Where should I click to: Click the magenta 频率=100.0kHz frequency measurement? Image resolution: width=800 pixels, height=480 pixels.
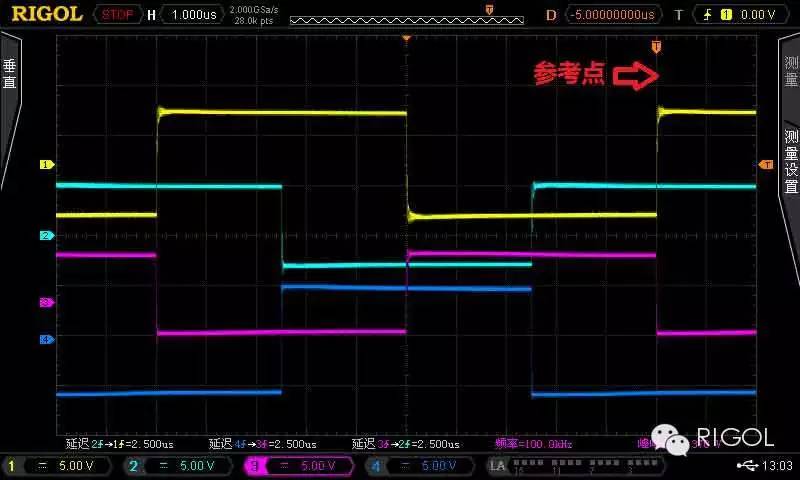pyautogui.click(x=533, y=444)
